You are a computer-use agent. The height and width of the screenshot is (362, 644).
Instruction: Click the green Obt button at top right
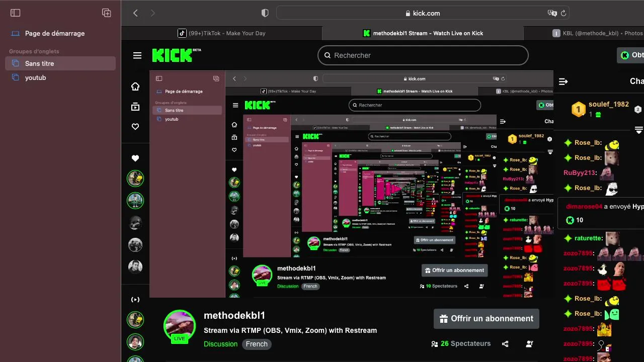click(631, 55)
